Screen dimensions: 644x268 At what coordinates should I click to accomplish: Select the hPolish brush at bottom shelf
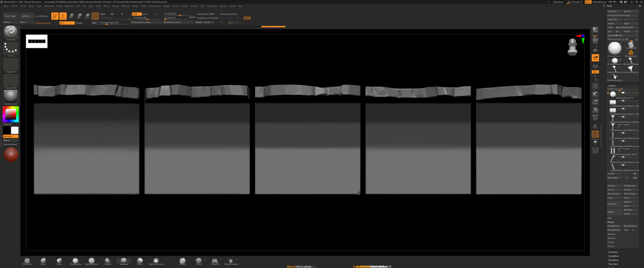(108, 261)
